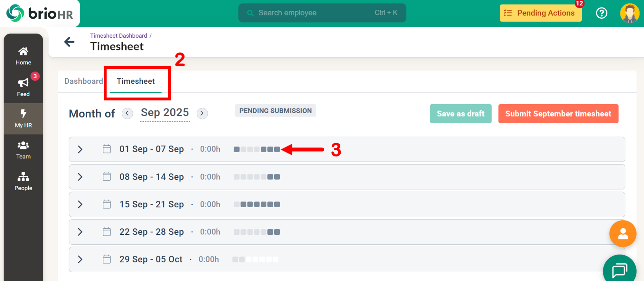Open the chat support bubble

click(619, 270)
